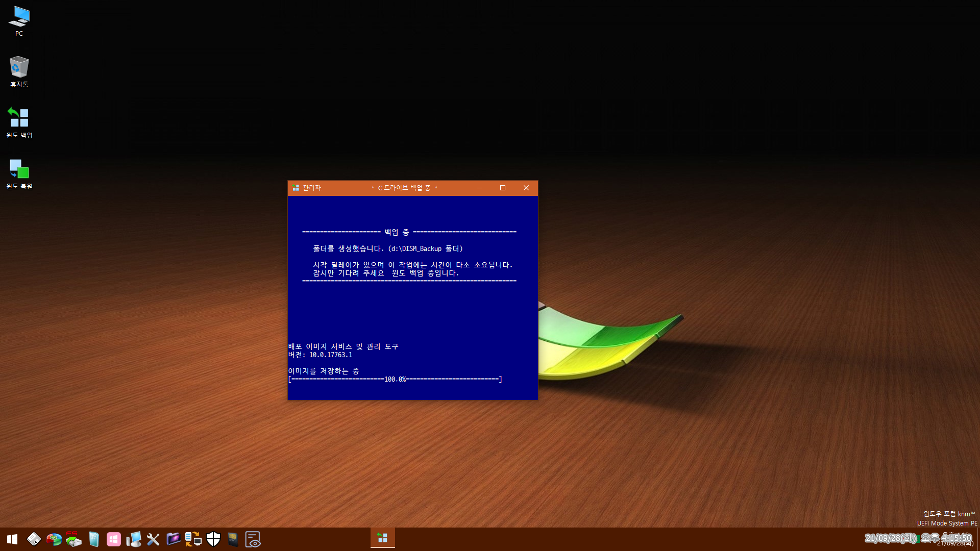Screen dimensions: 980x551
Task: Click the d:\DISM_Backup folder created line
Action: click(388, 248)
